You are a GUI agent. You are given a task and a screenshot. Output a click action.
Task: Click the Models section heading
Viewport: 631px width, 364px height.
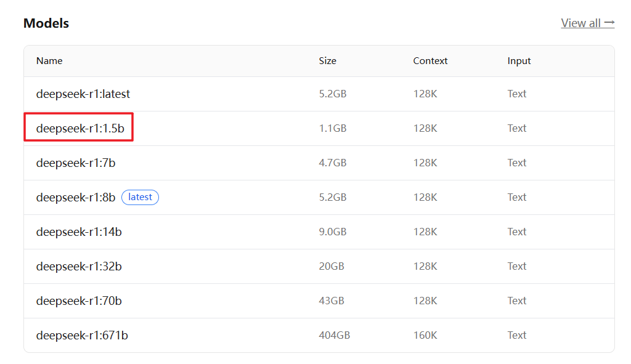[46, 23]
